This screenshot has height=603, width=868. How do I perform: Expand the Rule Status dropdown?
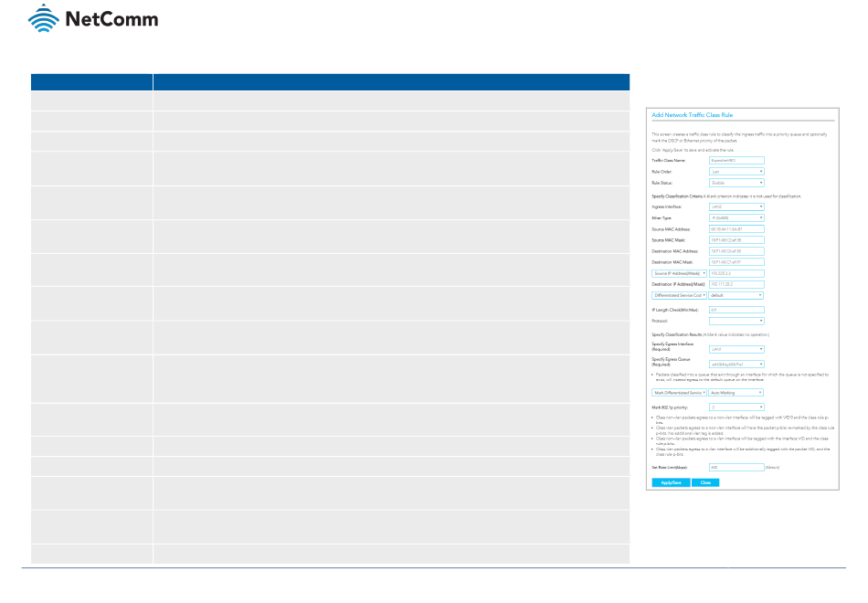[736, 183]
